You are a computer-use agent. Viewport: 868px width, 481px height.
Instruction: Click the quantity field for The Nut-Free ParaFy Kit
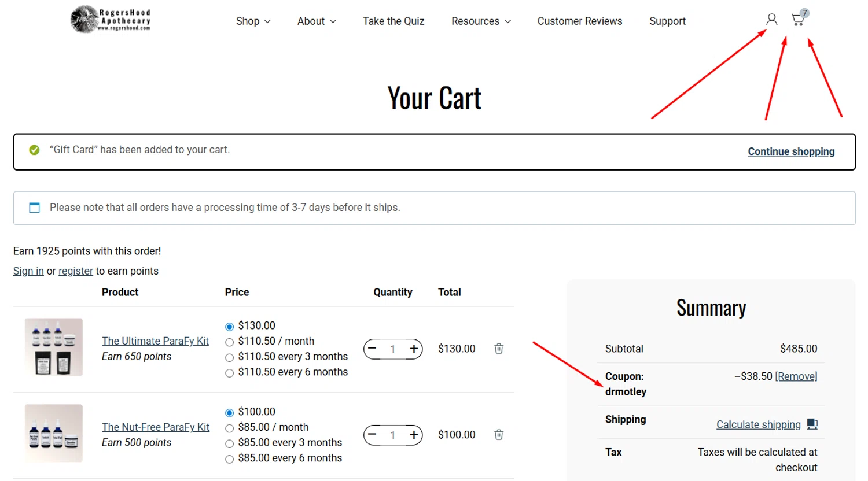click(393, 435)
